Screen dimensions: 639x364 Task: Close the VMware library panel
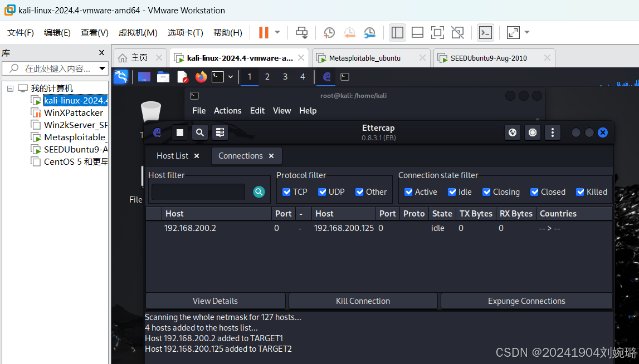click(101, 52)
